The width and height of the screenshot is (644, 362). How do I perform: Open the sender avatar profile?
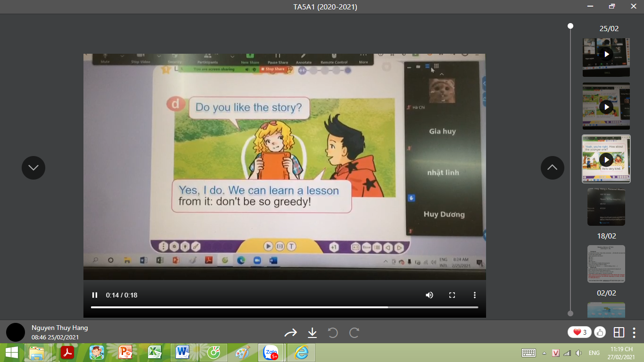[16, 332]
